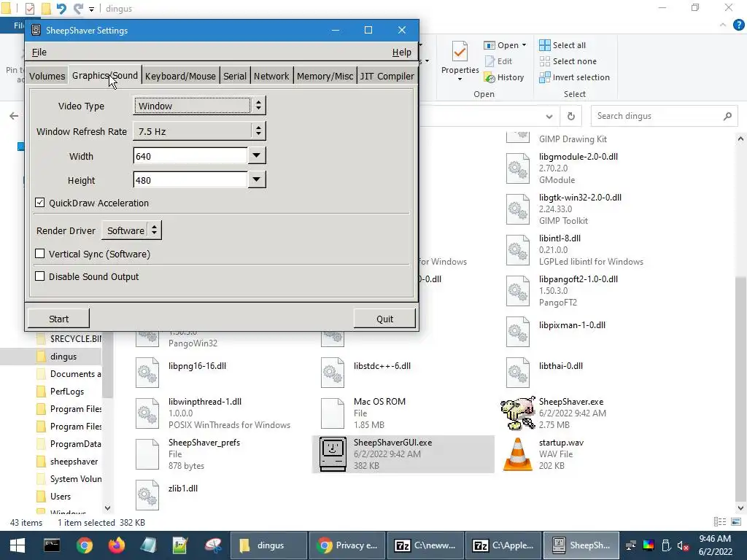
Task: Click Edit in Explorer ribbon
Action: pos(498,61)
